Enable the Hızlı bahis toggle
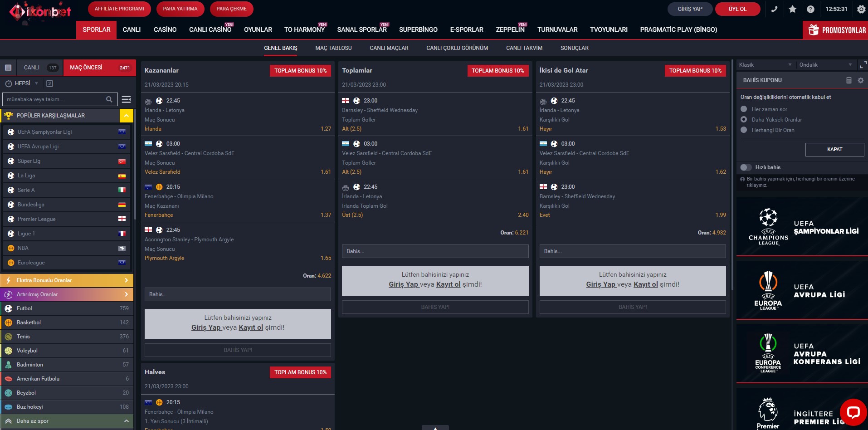This screenshot has width=868, height=430. click(x=746, y=167)
